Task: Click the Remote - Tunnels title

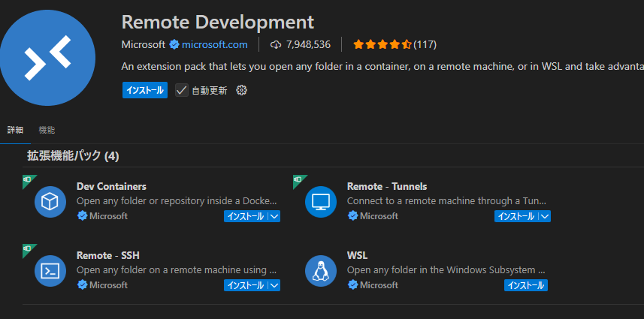Action: coord(387,186)
